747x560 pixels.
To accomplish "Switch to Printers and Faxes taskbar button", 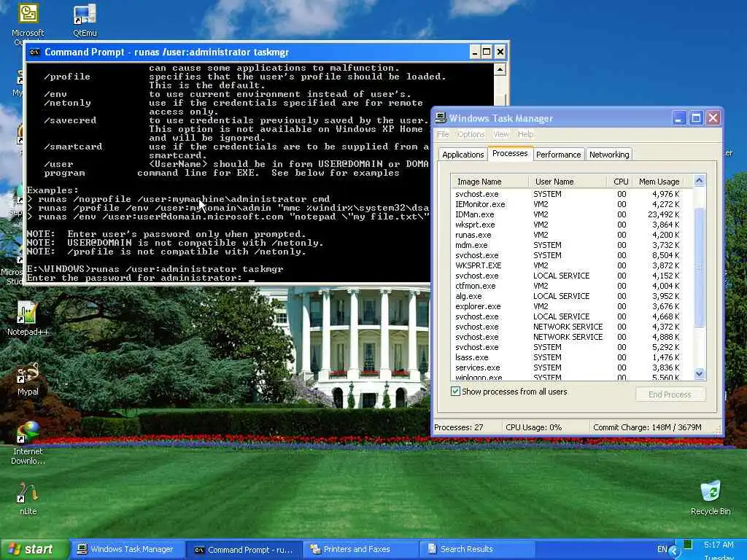I will pos(360,550).
